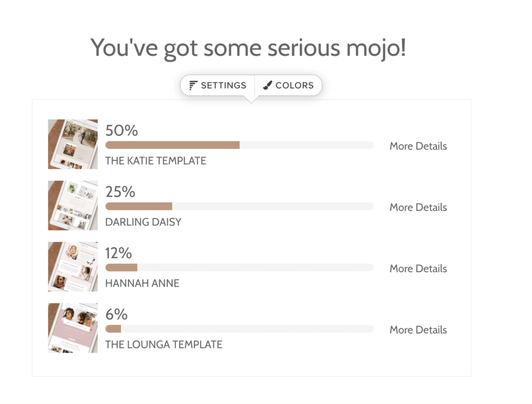This screenshot has width=532, height=404.
Task: Click the Settings bars icon
Action: [193, 85]
